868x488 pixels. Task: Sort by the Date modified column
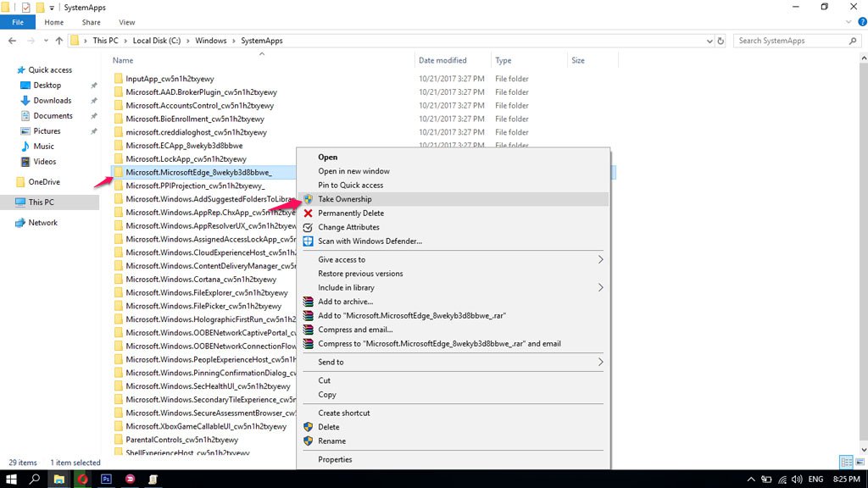442,60
